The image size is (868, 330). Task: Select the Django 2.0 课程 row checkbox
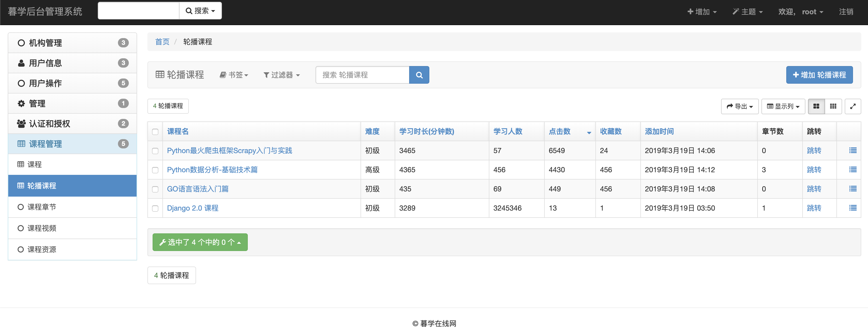155,208
